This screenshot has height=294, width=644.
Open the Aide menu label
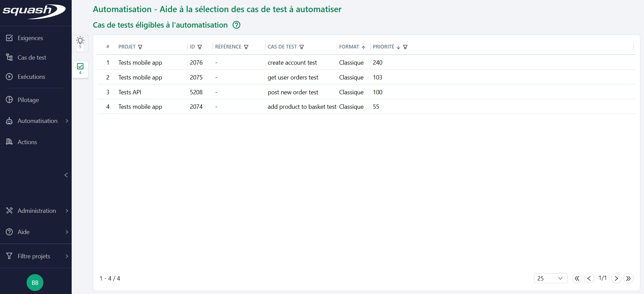[x=24, y=232]
